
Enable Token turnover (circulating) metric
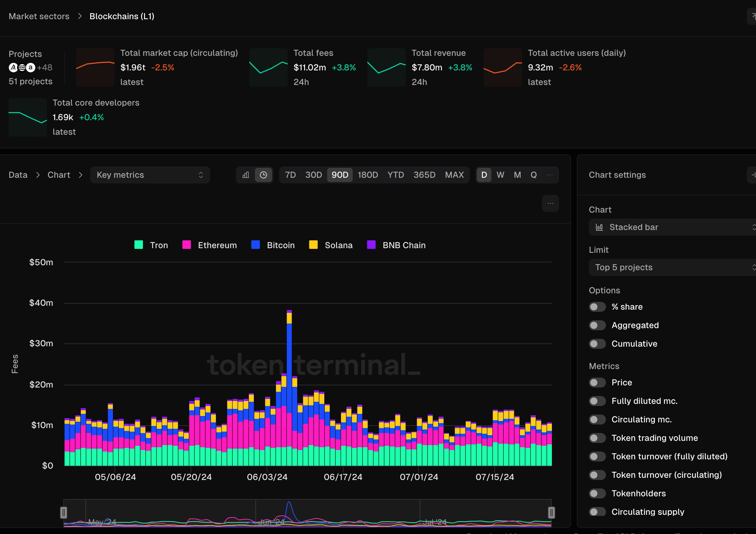coord(597,475)
